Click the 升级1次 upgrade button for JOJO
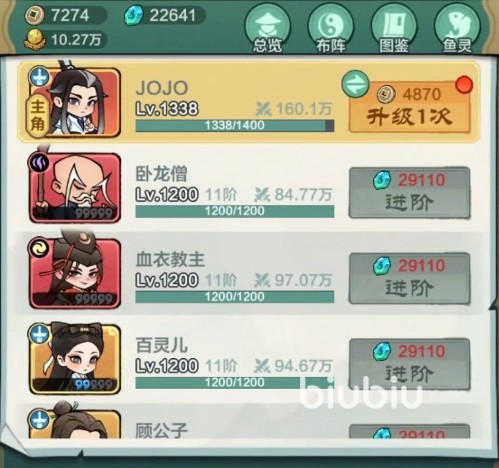499x468 pixels. point(409,107)
